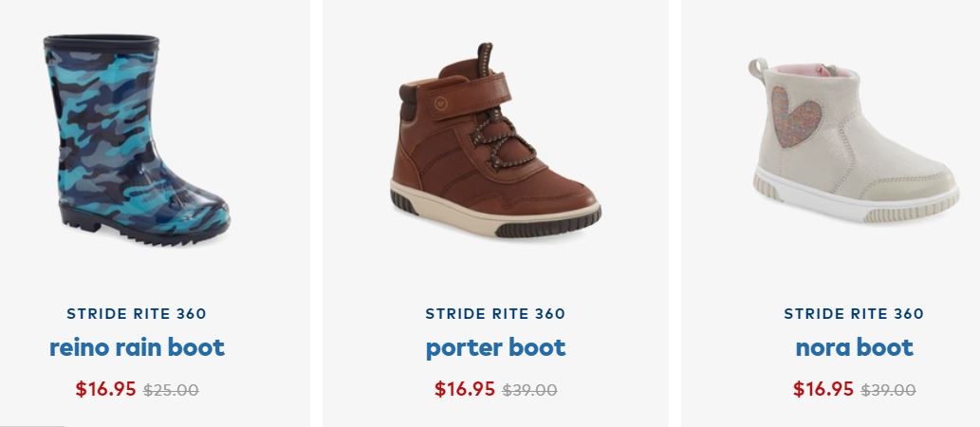Open the porter boot product image
Screen dimensions: 980x427
[495, 142]
